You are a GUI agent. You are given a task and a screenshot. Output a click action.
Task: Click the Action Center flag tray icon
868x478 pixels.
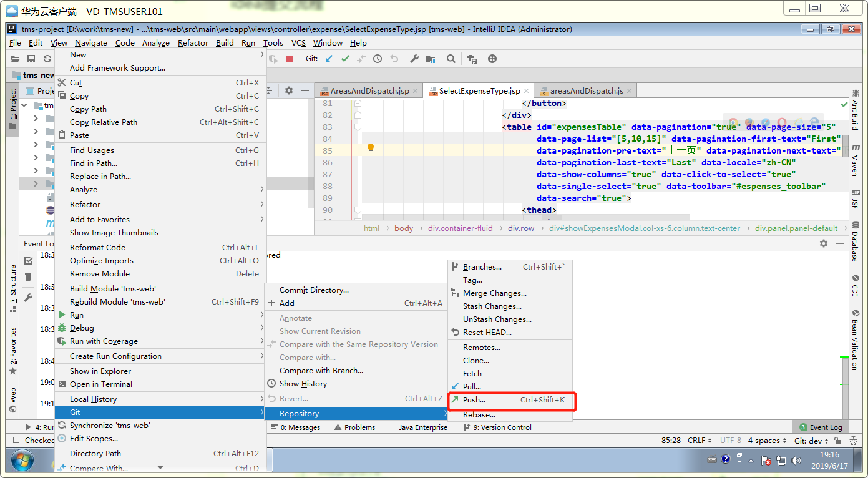(766, 461)
